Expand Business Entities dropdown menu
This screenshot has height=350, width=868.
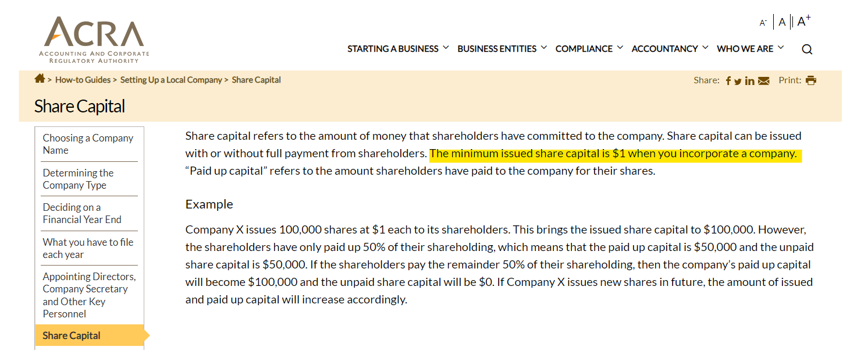[x=502, y=49]
